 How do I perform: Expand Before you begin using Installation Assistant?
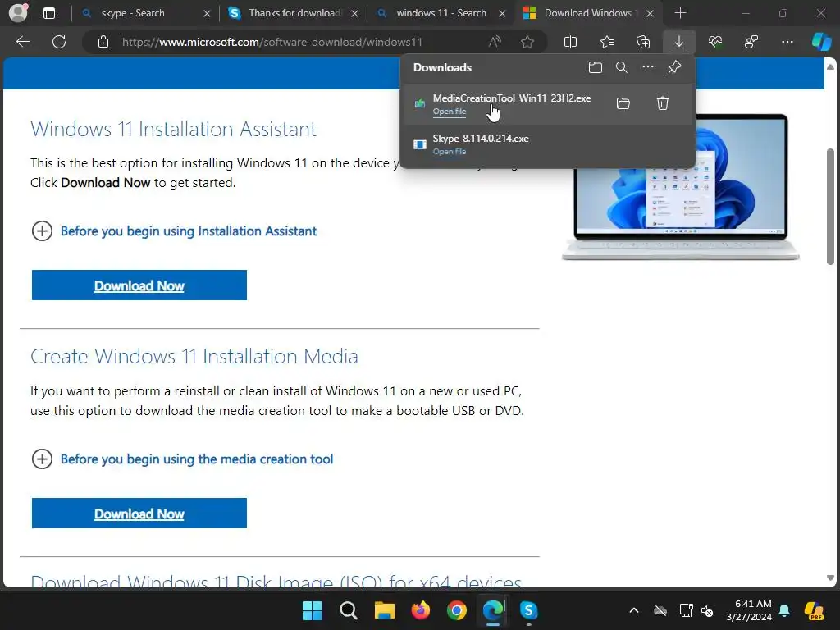tap(174, 231)
